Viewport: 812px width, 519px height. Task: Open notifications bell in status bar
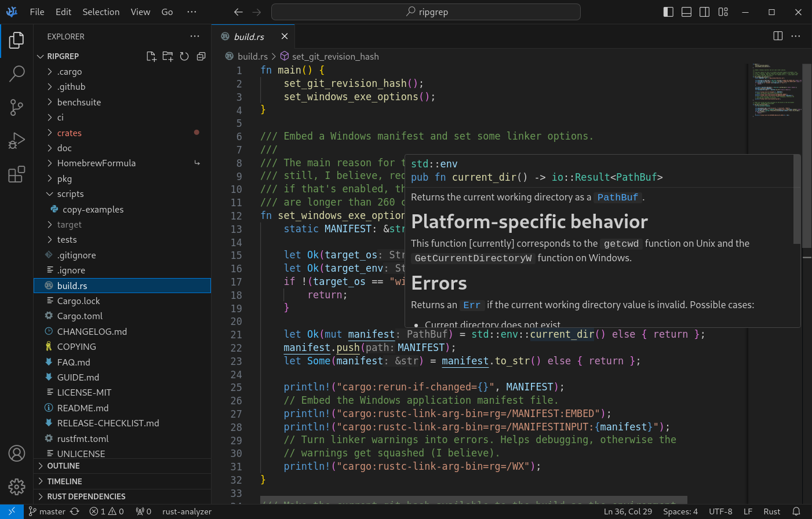click(x=796, y=511)
